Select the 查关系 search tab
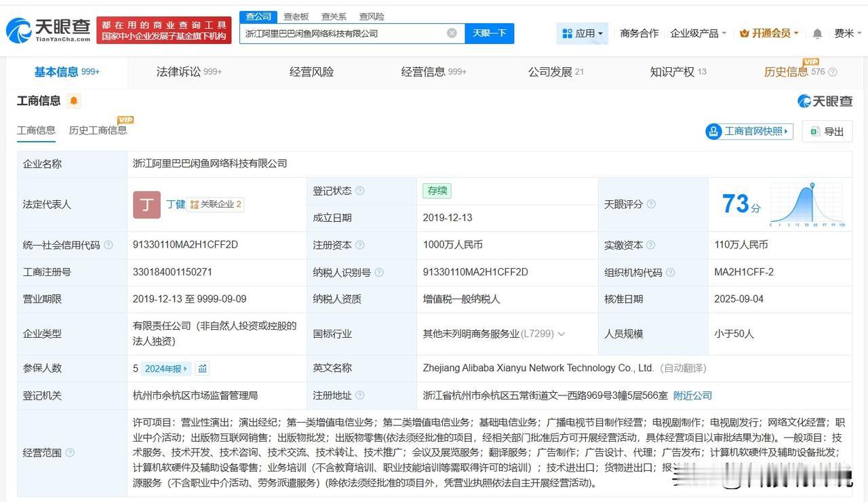 click(334, 16)
